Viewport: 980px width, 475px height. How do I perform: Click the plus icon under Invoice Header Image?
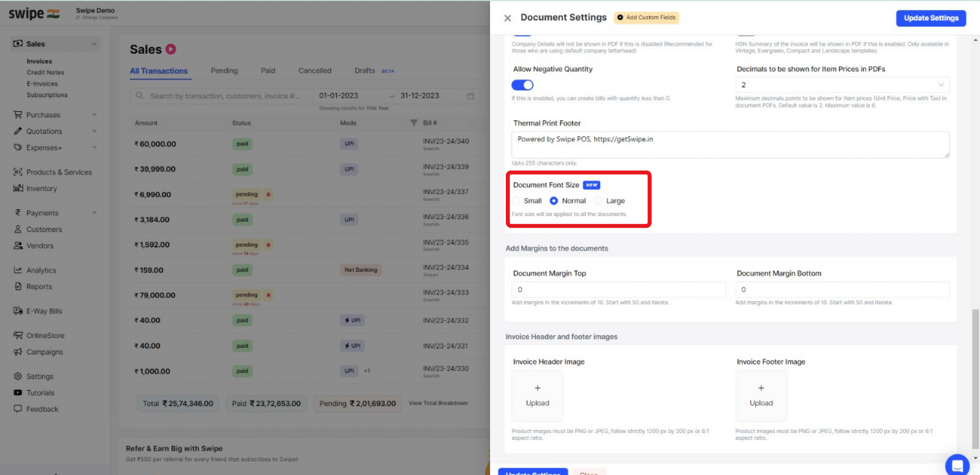tap(537, 388)
